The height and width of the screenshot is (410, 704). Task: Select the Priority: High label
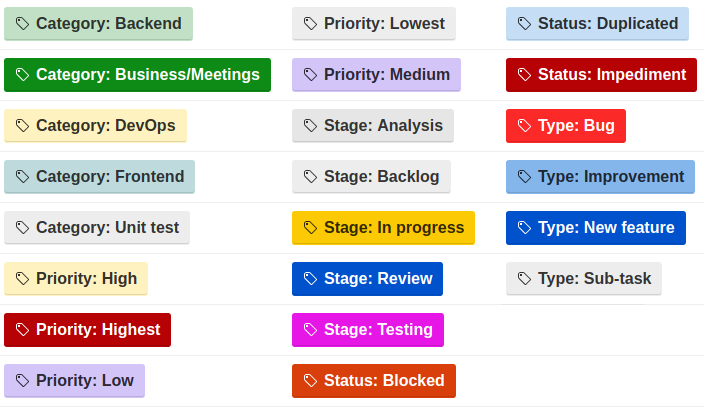tap(76, 279)
